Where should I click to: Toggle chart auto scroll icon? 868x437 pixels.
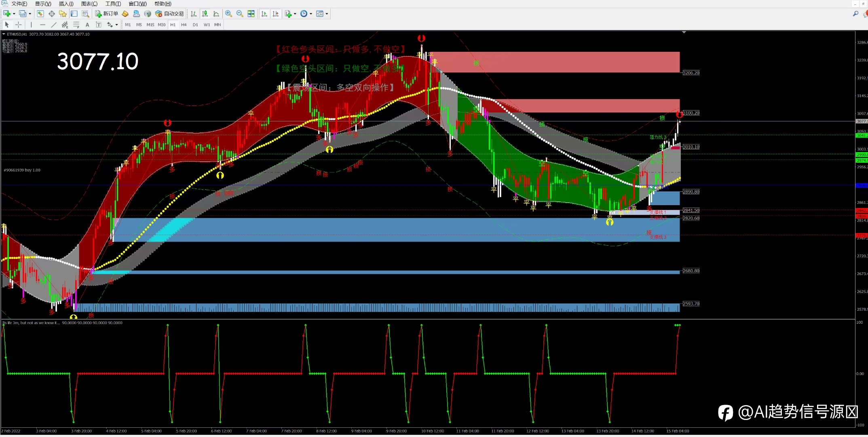click(264, 14)
